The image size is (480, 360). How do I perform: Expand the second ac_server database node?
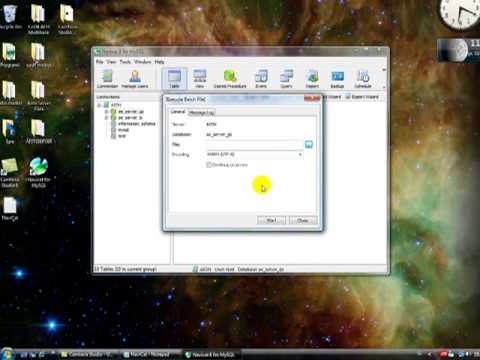click(106, 118)
